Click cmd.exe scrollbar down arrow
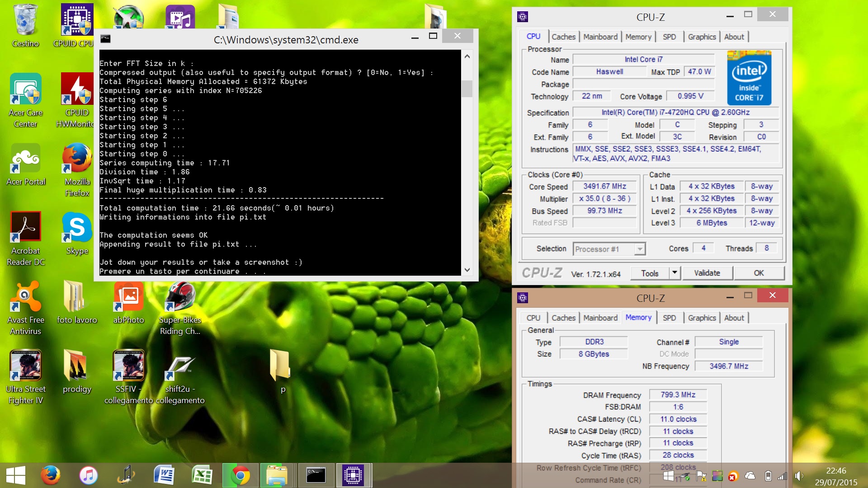The height and width of the screenshot is (488, 868). (x=467, y=270)
